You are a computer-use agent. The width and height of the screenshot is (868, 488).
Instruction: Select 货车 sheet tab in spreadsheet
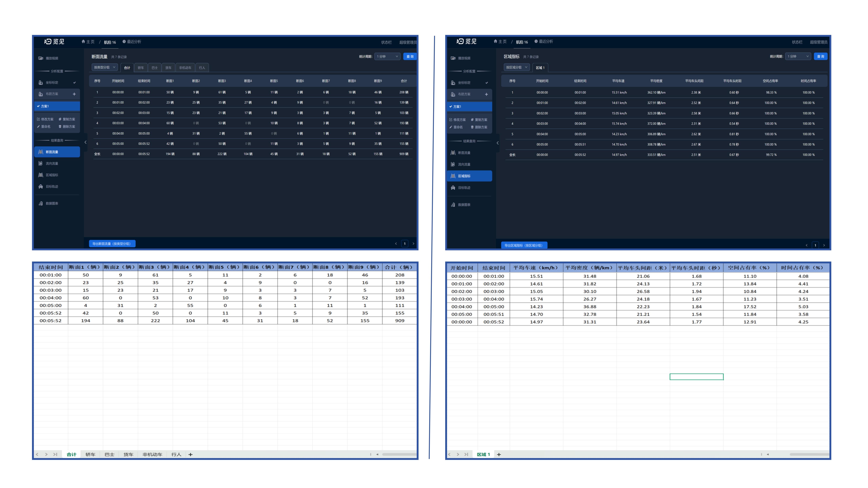tap(128, 454)
